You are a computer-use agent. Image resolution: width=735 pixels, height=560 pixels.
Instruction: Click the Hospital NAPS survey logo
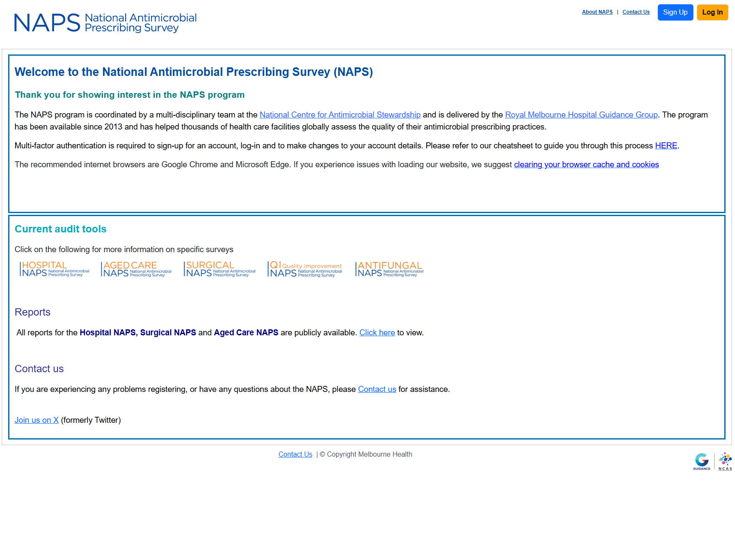coord(54,269)
